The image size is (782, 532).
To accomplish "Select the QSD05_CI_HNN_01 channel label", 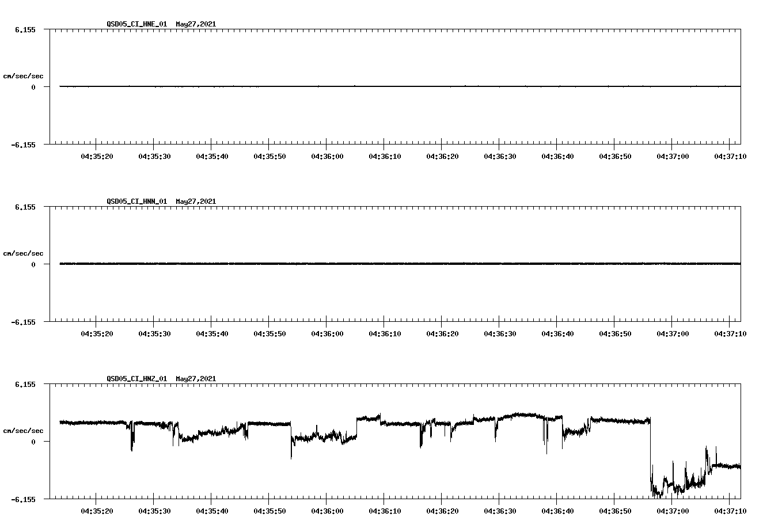I will click(x=136, y=202).
